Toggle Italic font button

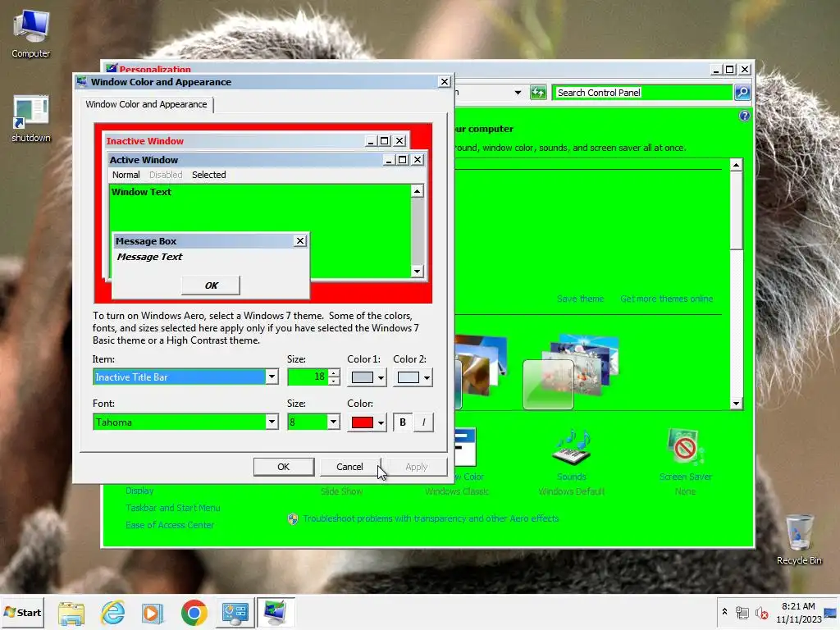pos(423,422)
